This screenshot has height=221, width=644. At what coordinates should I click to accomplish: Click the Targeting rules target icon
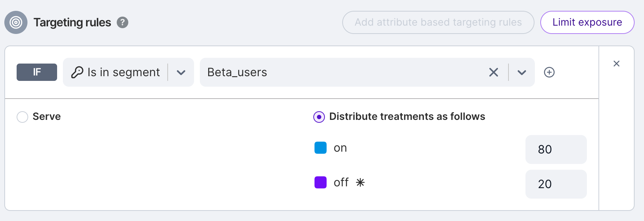[16, 22]
